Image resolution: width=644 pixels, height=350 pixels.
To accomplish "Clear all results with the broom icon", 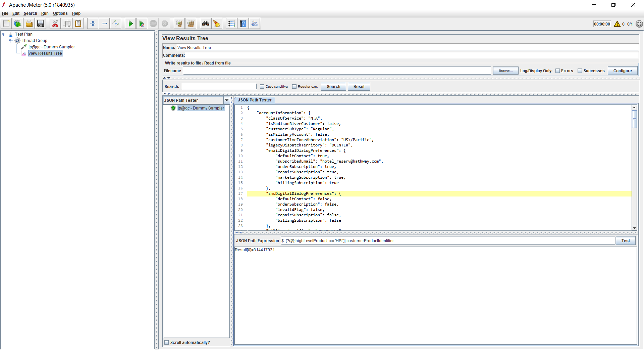I will [191, 23].
